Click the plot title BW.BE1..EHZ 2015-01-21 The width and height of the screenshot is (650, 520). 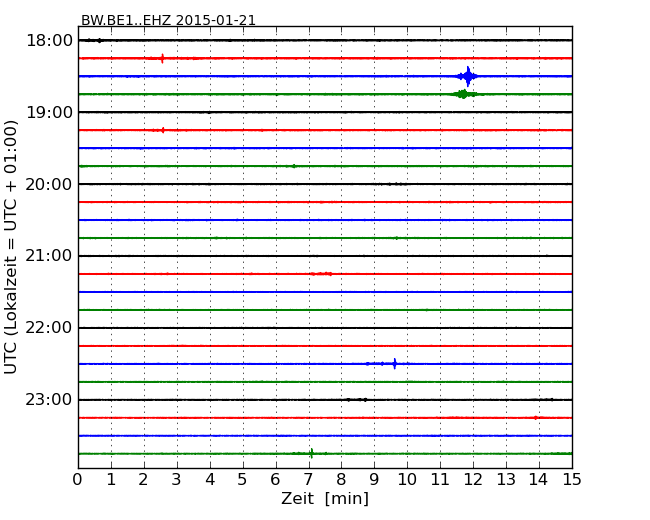(168, 20)
